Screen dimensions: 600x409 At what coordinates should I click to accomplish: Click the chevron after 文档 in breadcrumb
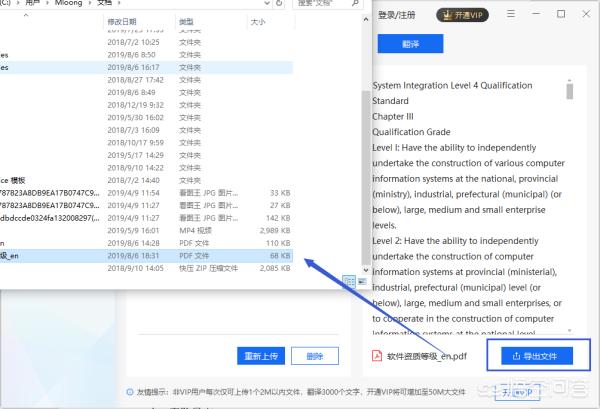(119, 3)
